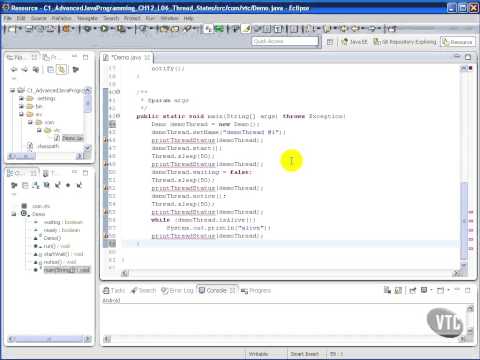Maximize the Console panel
The image size is (480, 360).
(x=468, y=290)
